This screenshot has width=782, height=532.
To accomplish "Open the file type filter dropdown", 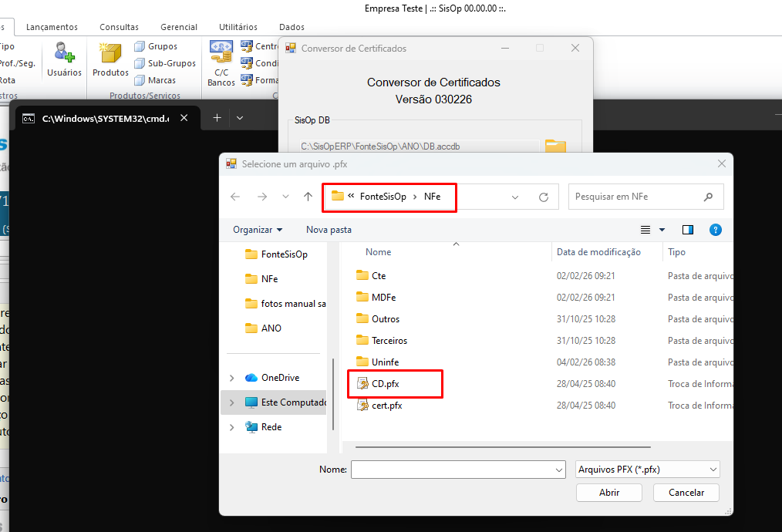I will pyautogui.click(x=648, y=470).
